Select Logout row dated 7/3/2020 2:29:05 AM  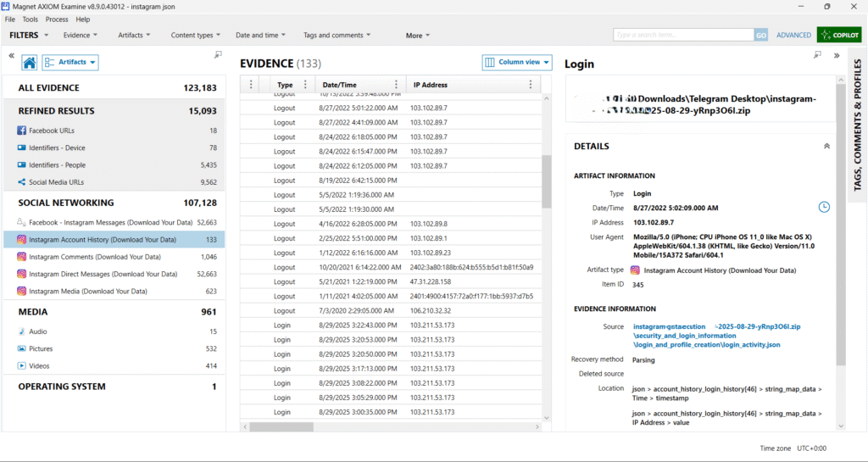click(x=391, y=311)
